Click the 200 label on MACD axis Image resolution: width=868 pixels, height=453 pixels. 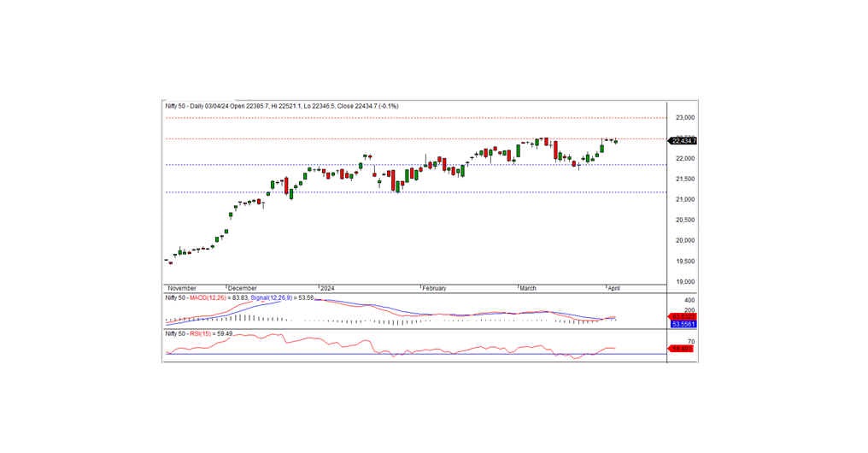tap(689, 310)
